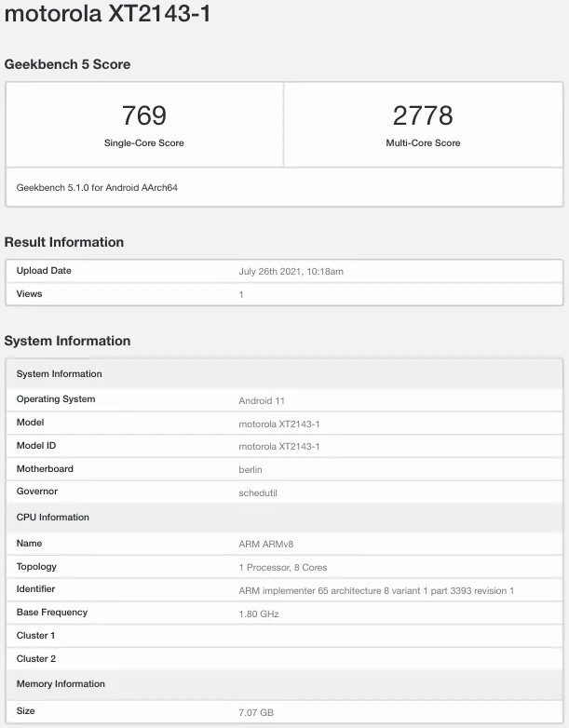
Task: Click the Model ID row label
Action: click(x=36, y=446)
